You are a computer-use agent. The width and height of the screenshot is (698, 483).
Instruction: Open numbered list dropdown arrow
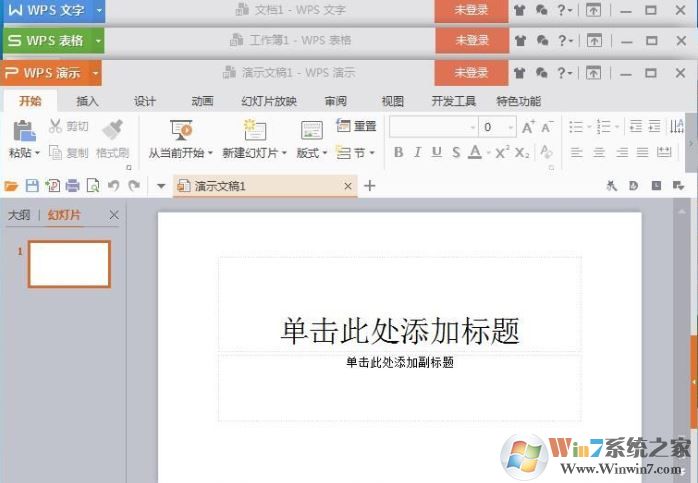coord(617,127)
